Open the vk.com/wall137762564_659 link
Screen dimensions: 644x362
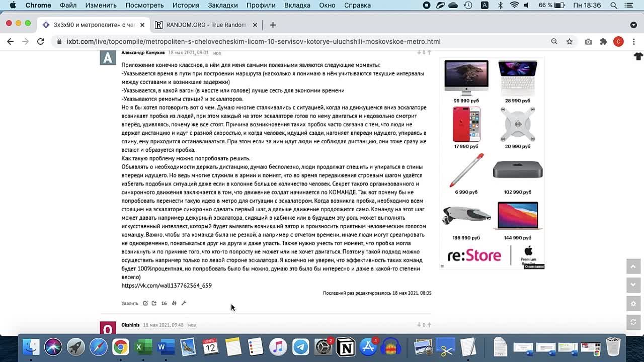[167, 286]
